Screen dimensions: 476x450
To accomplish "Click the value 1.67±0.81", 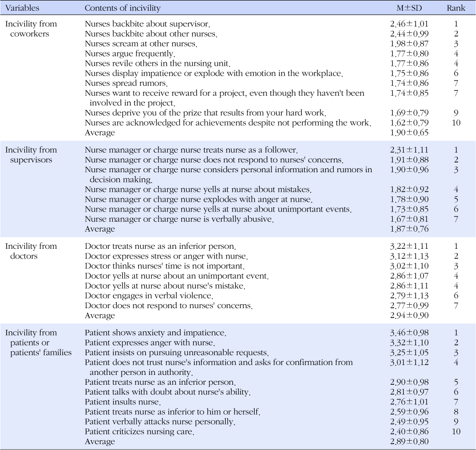I will [409, 219].
